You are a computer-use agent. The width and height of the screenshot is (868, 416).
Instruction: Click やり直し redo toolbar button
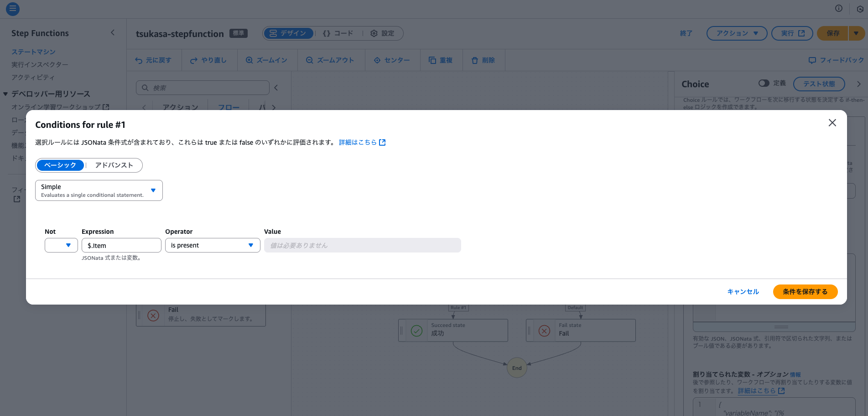tap(208, 60)
